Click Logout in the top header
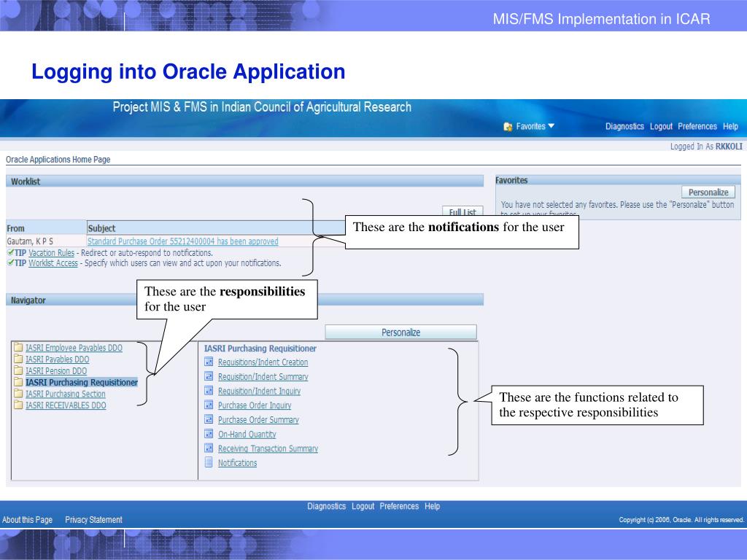This screenshot has width=747, height=560. (x=660, y=127)
